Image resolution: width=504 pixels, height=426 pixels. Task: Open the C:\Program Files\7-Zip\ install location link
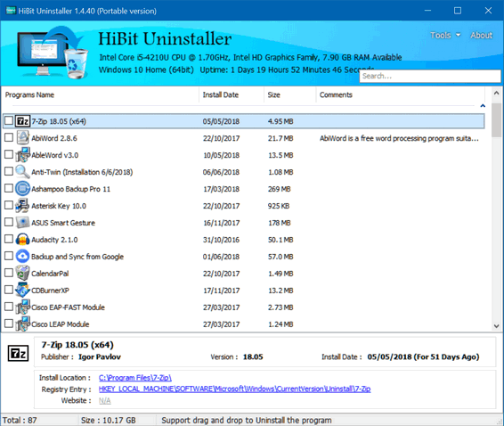coord(135,378)
